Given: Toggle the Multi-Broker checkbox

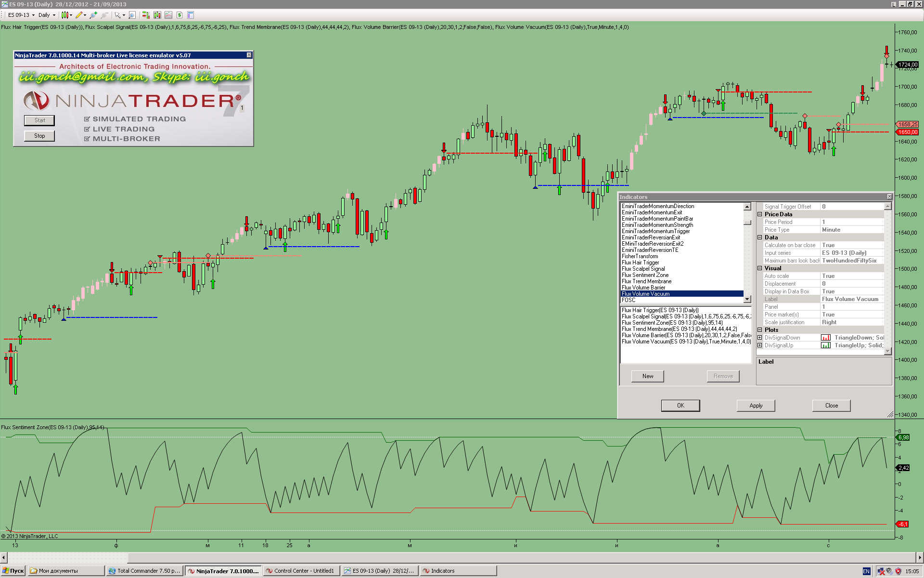Looking at the screenshot, I should (x=87, y=139).
